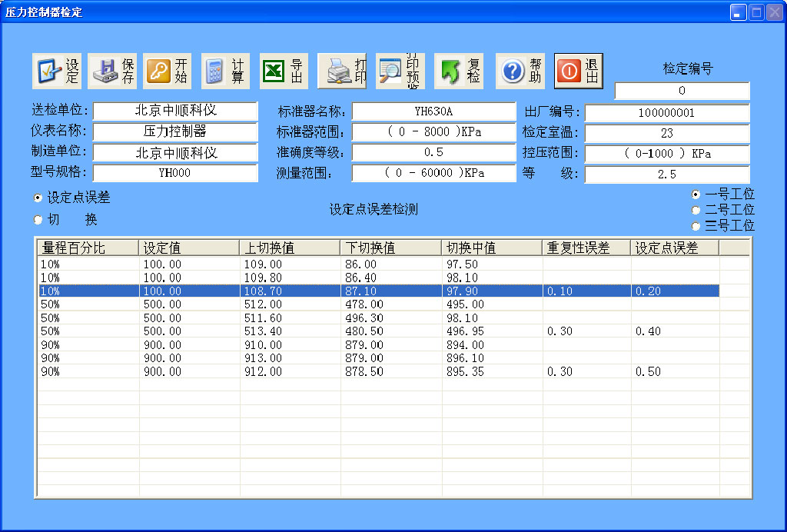
Task: Click cell 513.40 in 上切换值 column
Action: point(263,331)
